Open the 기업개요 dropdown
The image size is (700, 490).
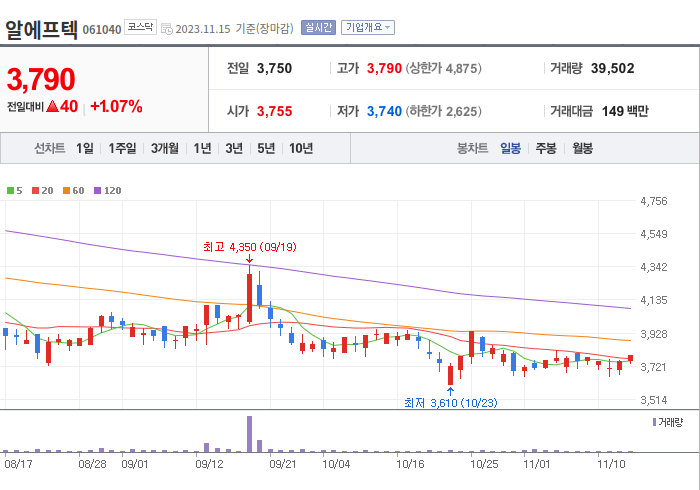click(x=368, y=28)
